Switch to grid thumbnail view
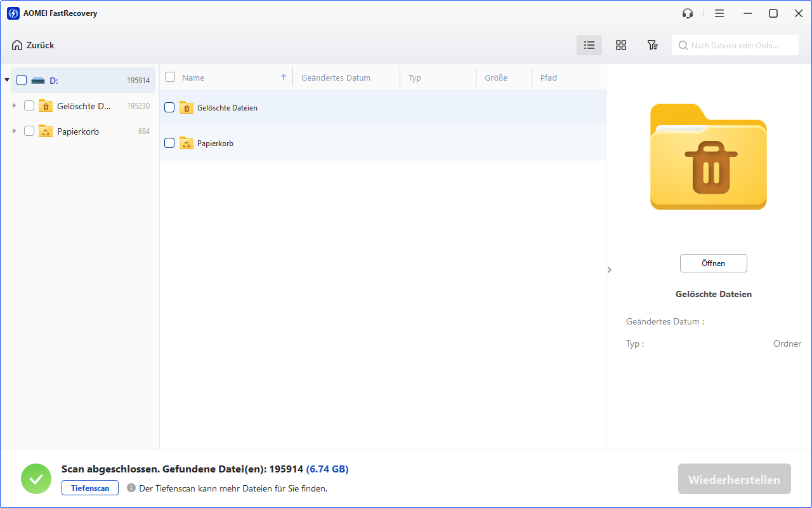This screenshot has width=812, height=508. [621, 45]
